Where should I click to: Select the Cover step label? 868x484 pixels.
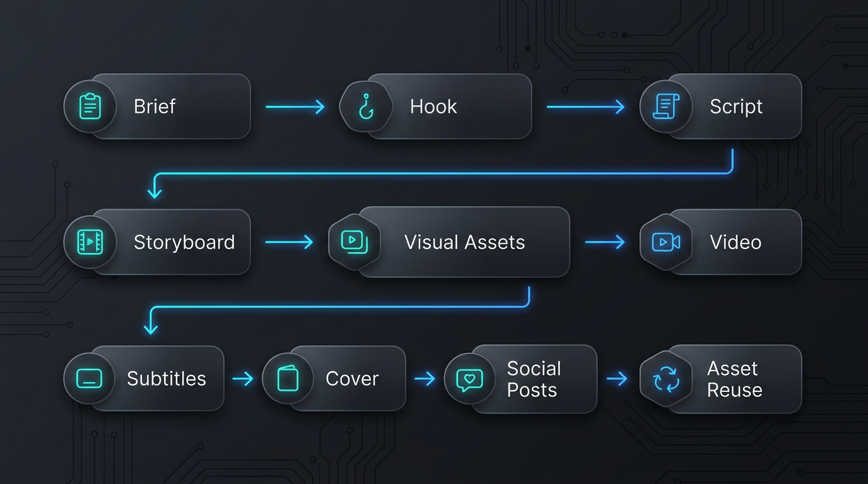click(x=352, y=379)
